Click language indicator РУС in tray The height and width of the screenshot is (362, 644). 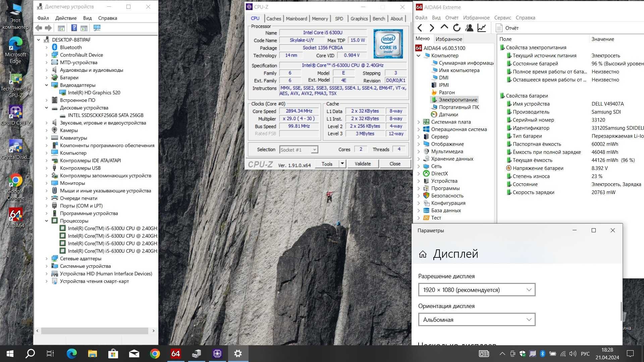[x=585, y=354]
